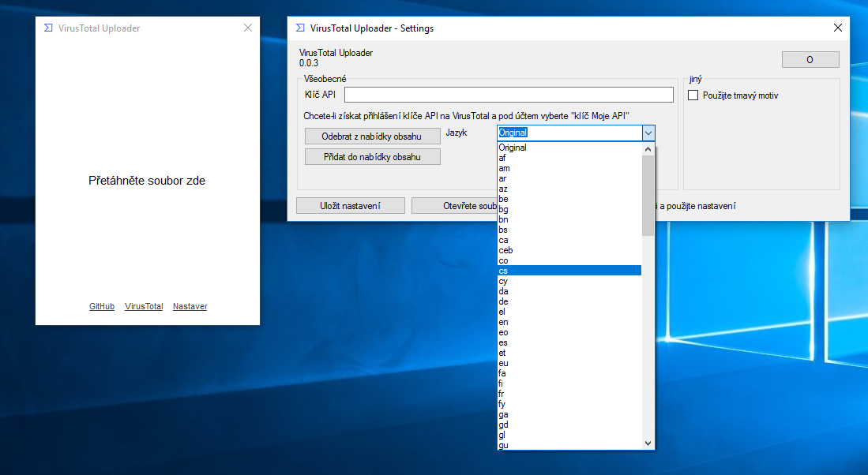
Task: Click the VirusTotal Uploader main window icon
Action: [48, 28]
